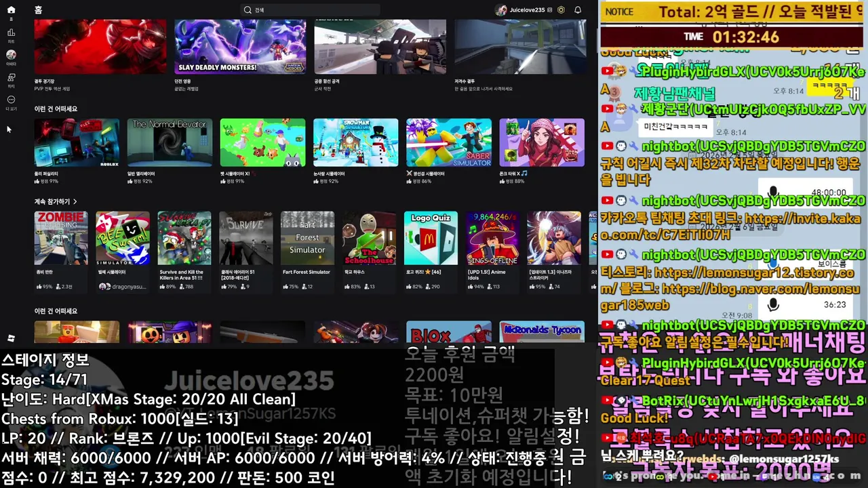Click the microphone icon beside 36:23
This screenshot has width=868, height=488.
click(773, 305)
